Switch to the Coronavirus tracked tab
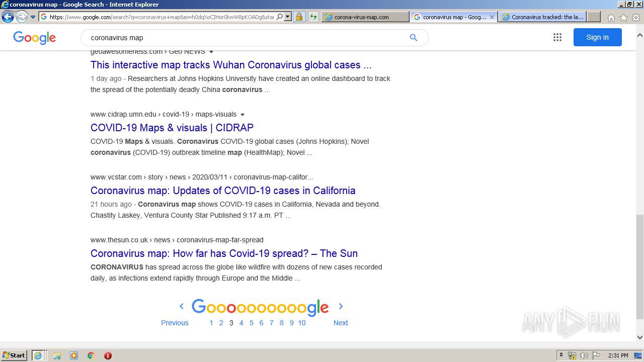Viewport: 644px width, 362px height. pos(543,17)
